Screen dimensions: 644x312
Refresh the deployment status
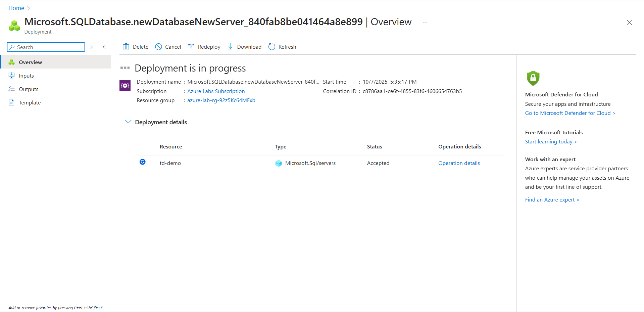tap(282, 47)
